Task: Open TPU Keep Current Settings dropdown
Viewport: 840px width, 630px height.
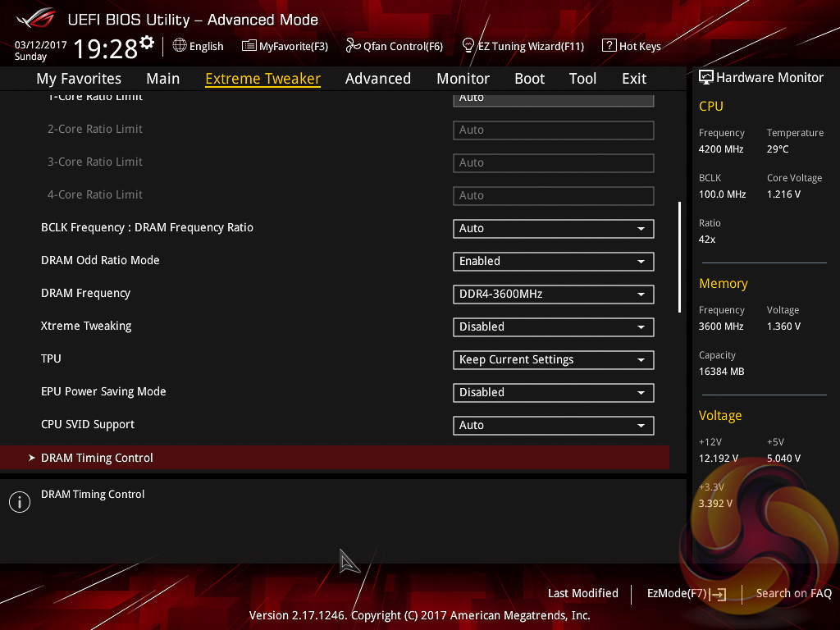Action: coord(554,359)
